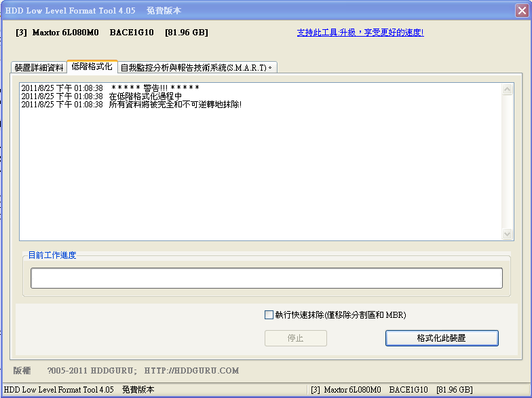Click the log line with ***** 警告!!! *****
Viewport: 532px width, 398px height.
point(110,88)
